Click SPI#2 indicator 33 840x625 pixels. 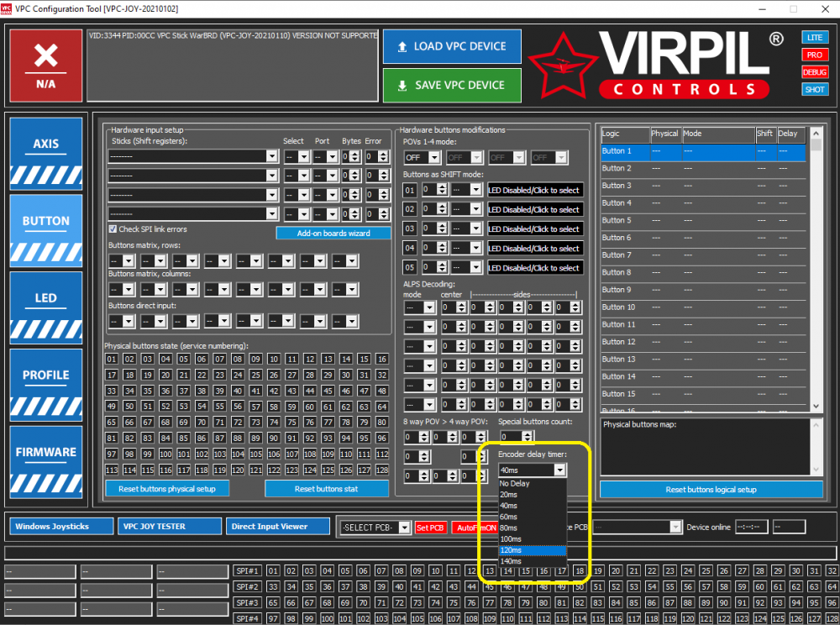(x=273, y=587)
